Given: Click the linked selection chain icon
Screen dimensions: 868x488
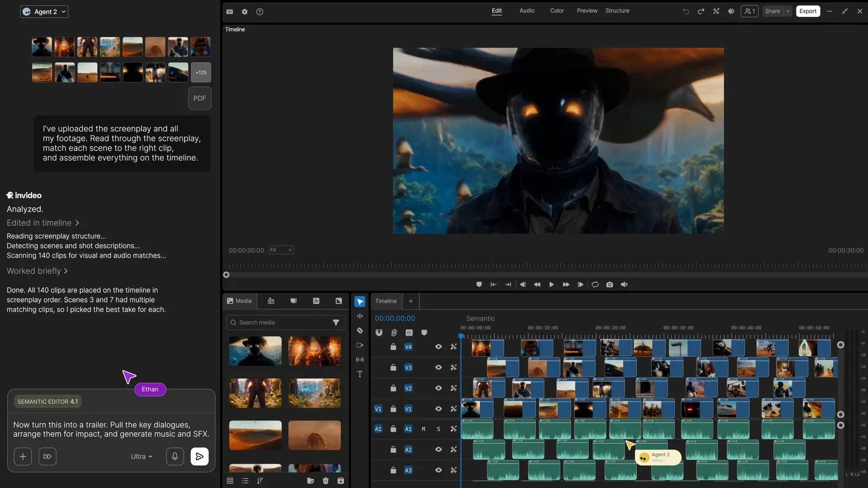Looking at the screenshot, I should (x=394, y=332).
